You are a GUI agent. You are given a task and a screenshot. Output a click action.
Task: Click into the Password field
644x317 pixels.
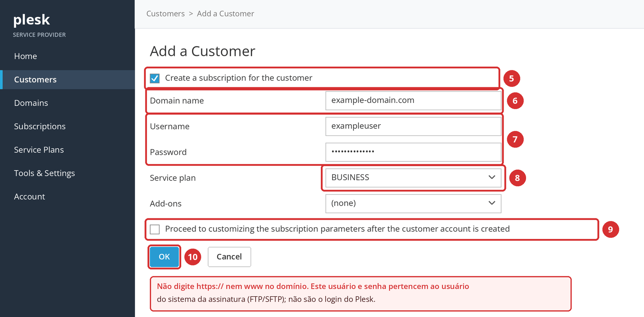[413, 152]
